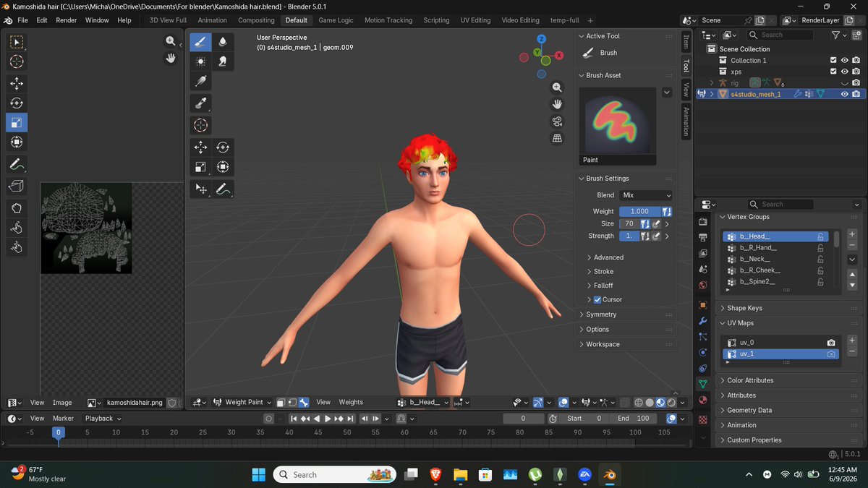
Task: Switch to Scripting workspace tab
Action: tap(436, 20)
